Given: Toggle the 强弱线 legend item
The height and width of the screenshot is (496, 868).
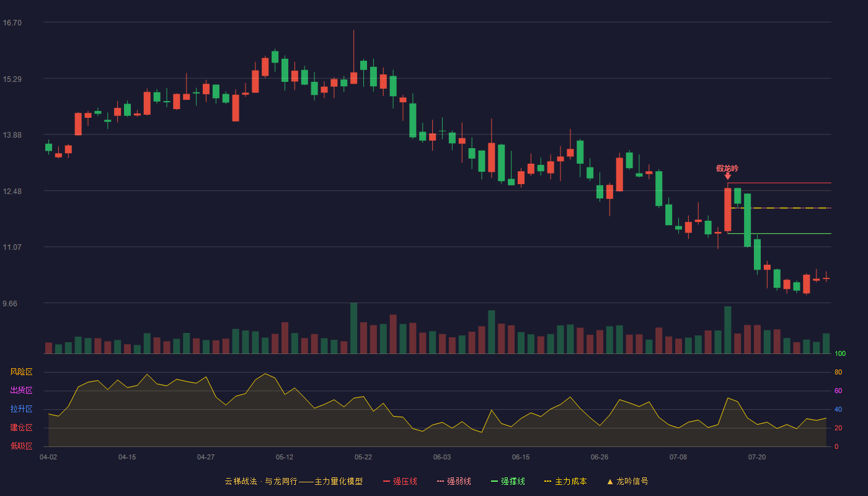Looking at the screenshot, I should point(454,481).
